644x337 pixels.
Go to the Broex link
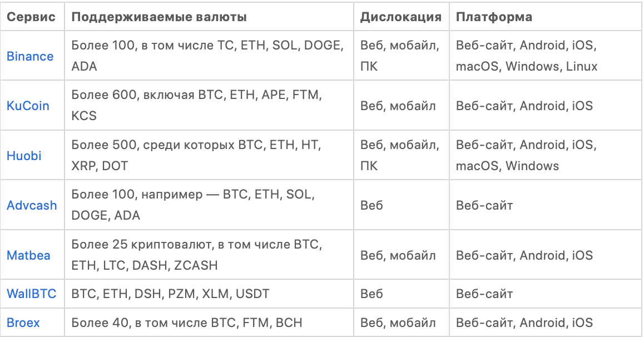[x=23, y=323]
